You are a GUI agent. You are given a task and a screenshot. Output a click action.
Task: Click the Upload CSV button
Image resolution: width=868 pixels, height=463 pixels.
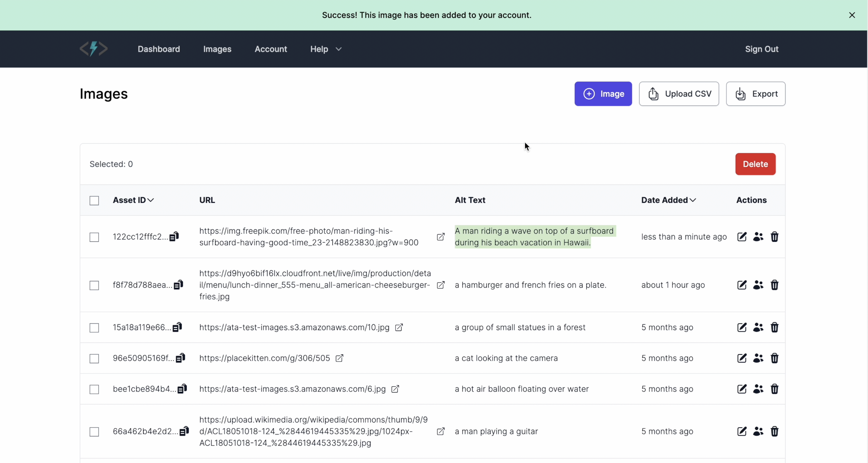679,94
